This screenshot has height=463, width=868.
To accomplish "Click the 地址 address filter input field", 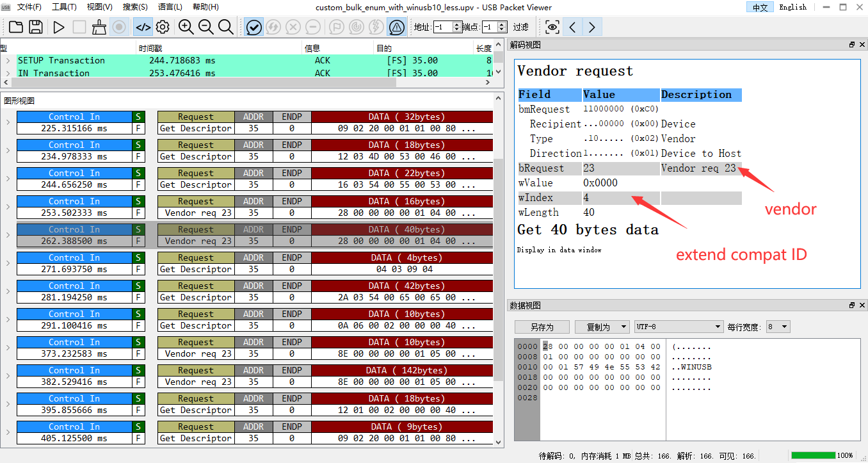I will [443, 27].
